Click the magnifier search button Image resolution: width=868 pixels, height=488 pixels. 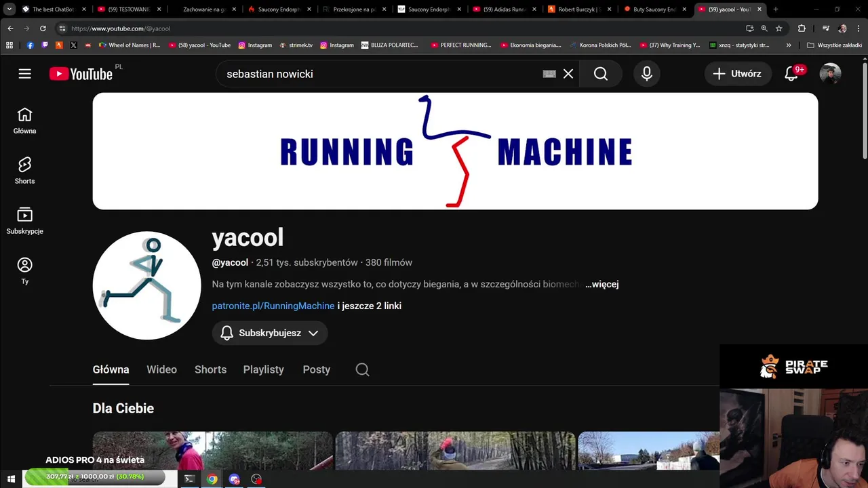coord(601,74)
